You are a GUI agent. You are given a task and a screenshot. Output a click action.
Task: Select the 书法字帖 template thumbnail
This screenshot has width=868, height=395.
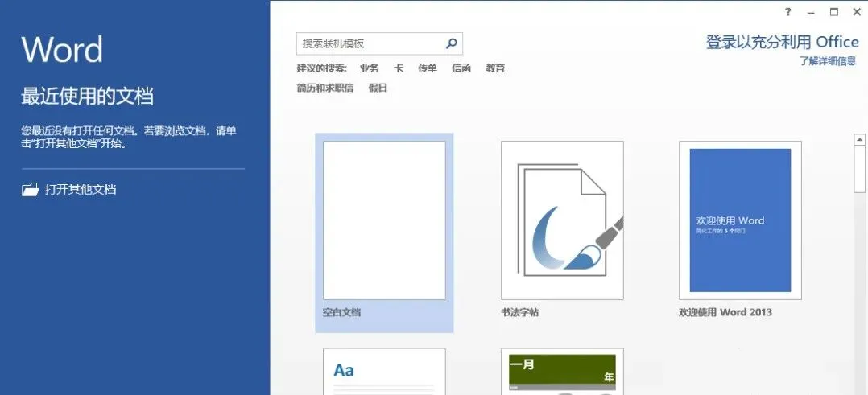[x=562, y=220]
